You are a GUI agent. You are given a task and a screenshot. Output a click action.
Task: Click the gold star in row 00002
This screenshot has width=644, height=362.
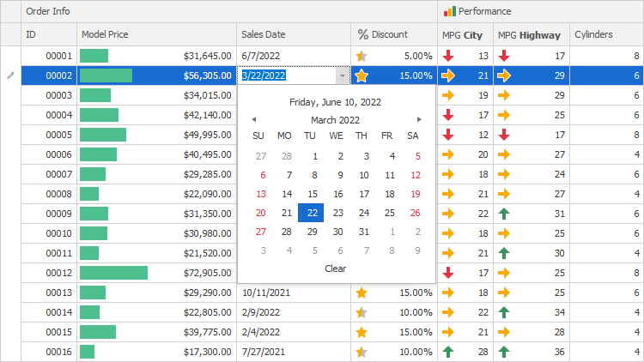click(x=361, y=75)
